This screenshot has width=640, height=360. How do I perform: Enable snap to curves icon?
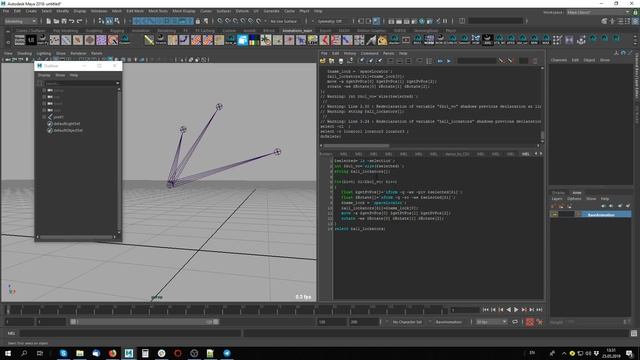228,21
